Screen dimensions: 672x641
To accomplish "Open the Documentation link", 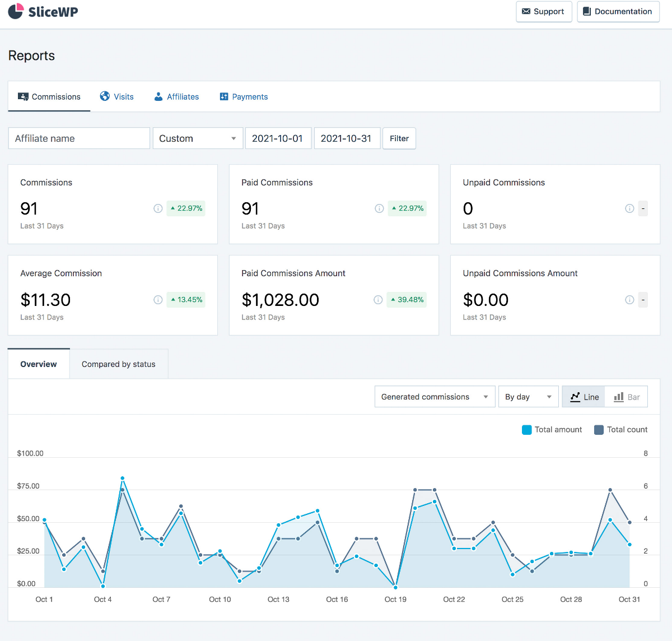I will 618,12.
